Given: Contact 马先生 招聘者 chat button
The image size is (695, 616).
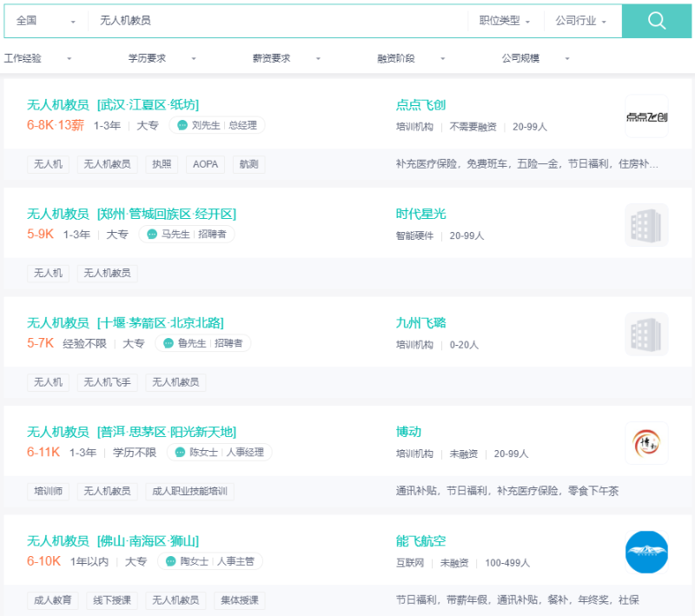Looking at the screenshot, I should (187, 234).
